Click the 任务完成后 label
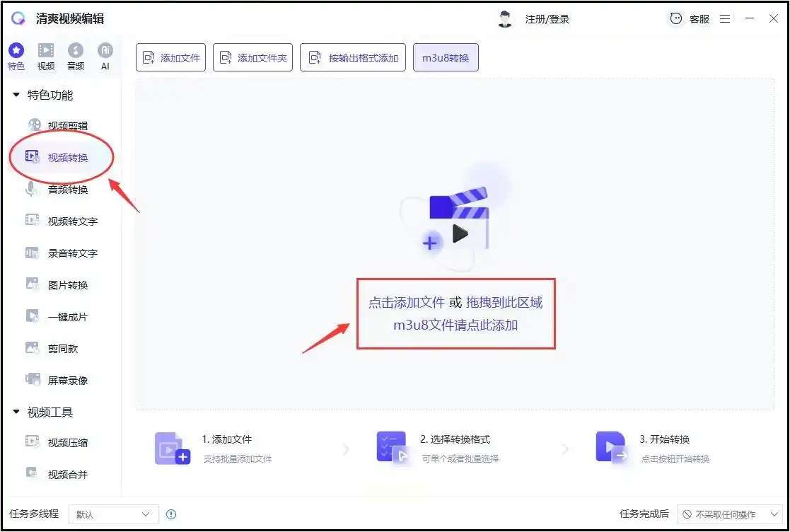This screenshot has width=790, height=532. (x=644, y=514)
